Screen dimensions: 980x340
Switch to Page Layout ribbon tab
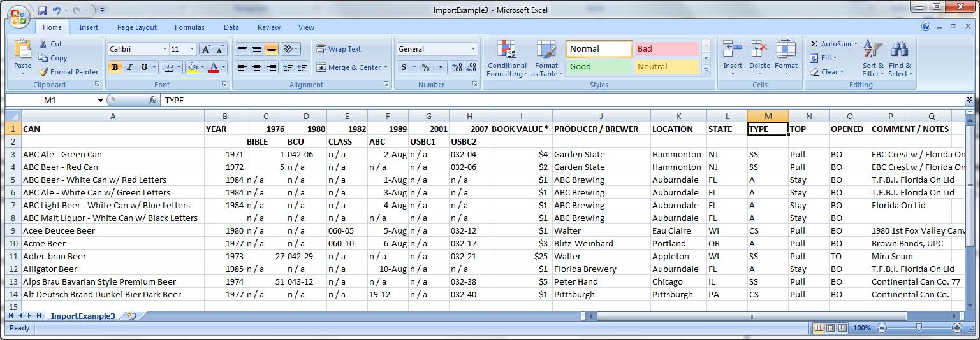[137, 27]
